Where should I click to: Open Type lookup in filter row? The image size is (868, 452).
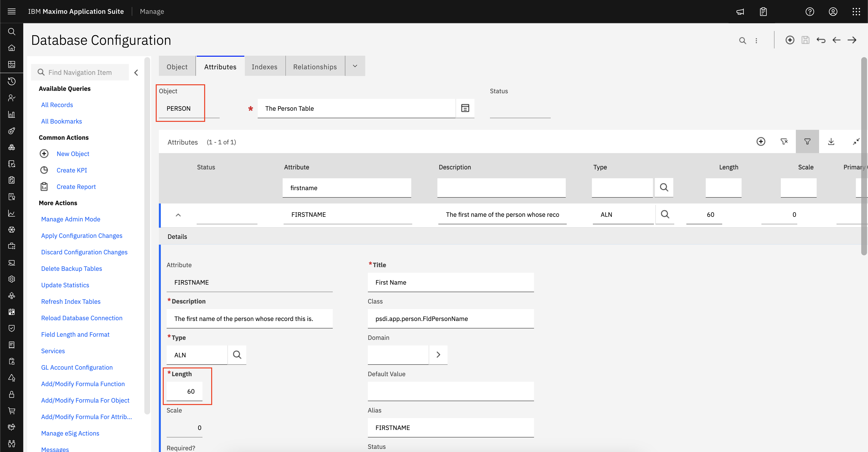[664, 187]
